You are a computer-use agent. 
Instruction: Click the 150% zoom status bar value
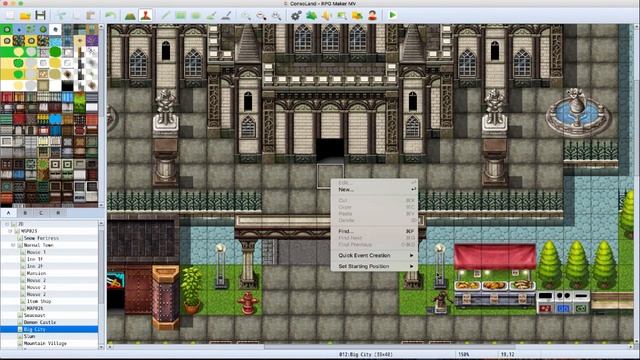[x=464, y=355]
